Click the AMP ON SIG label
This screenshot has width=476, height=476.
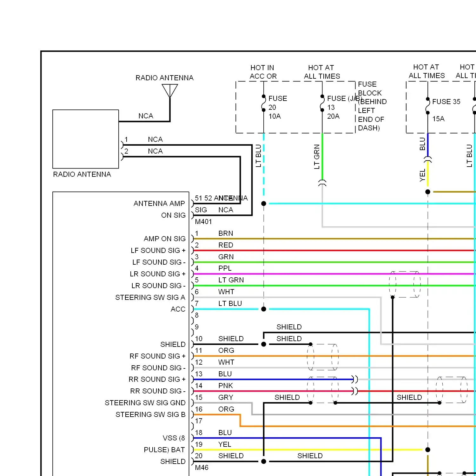click(x=164, y=239)
